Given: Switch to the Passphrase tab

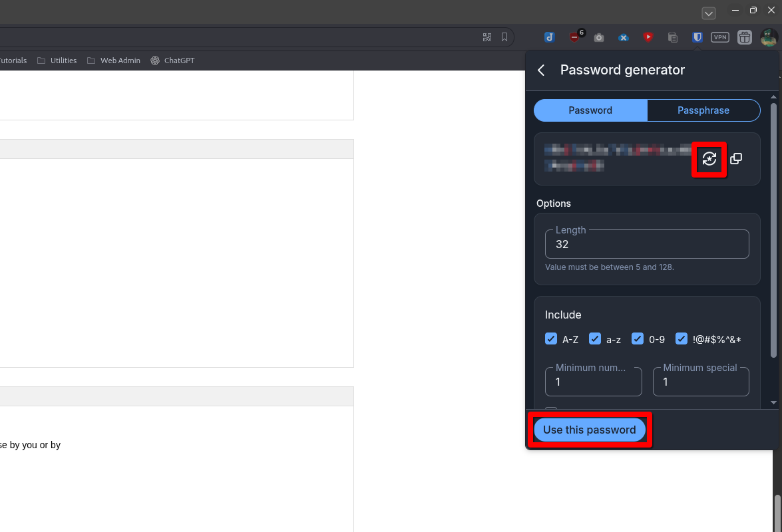Looking at the screenshot, I should [x=703, y=110].
